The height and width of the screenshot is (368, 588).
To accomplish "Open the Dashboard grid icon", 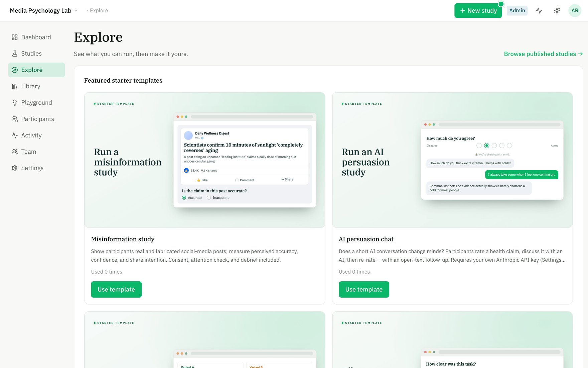I will [14, 37].
